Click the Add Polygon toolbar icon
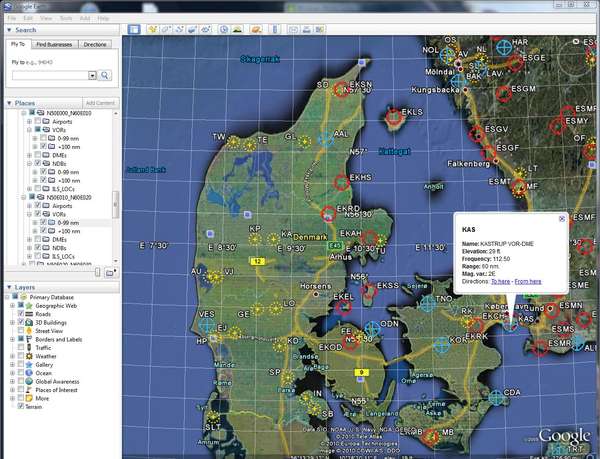This screenshot has height=459, width=600. pyautogui.click(x=166, y=29)
